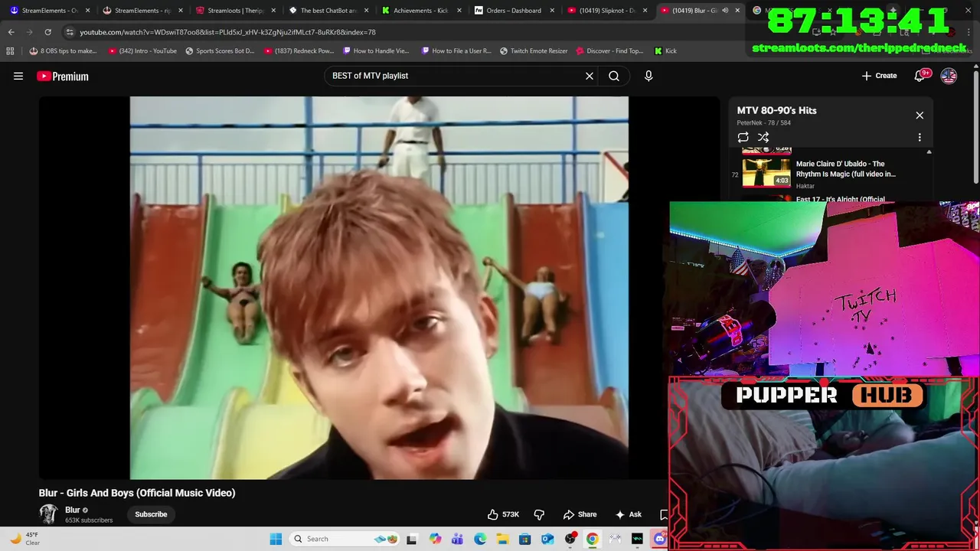This screenshot has height=551, width=980.
Task: Switch to the Achievements - Kick tab
Action: click(x=420, y=11)
